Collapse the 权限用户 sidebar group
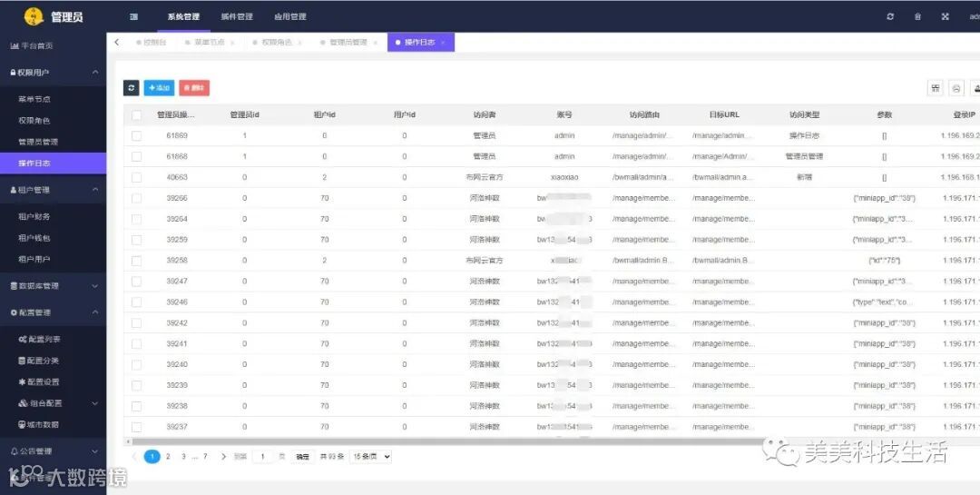The height and width of the screenshot is (495, 980). click(54, 73)
